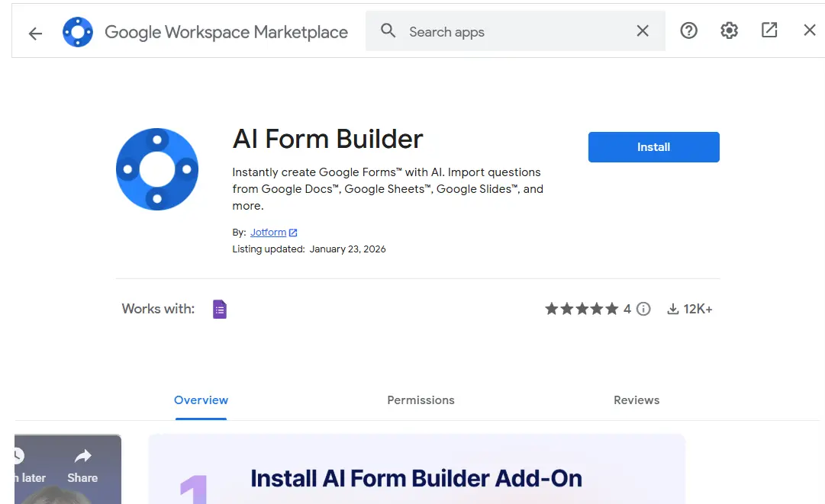
Task: Go back using the left arrow
Action: 35,33
